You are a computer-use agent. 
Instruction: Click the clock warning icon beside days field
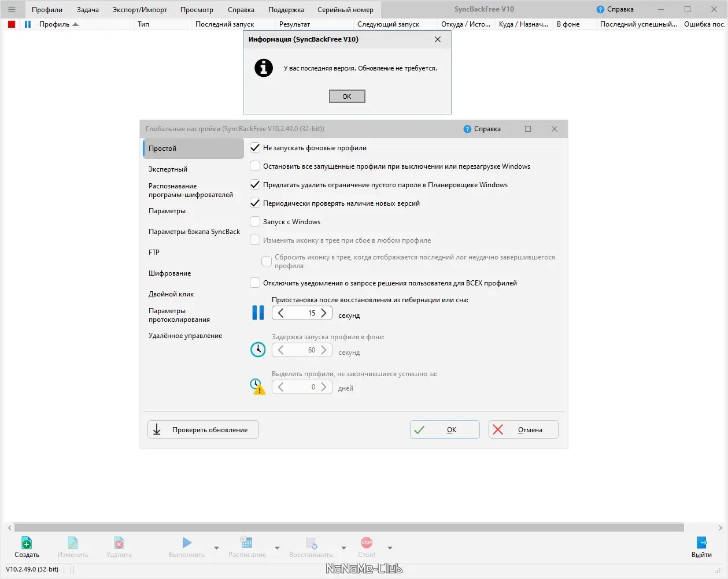click(x=257, y=386)
